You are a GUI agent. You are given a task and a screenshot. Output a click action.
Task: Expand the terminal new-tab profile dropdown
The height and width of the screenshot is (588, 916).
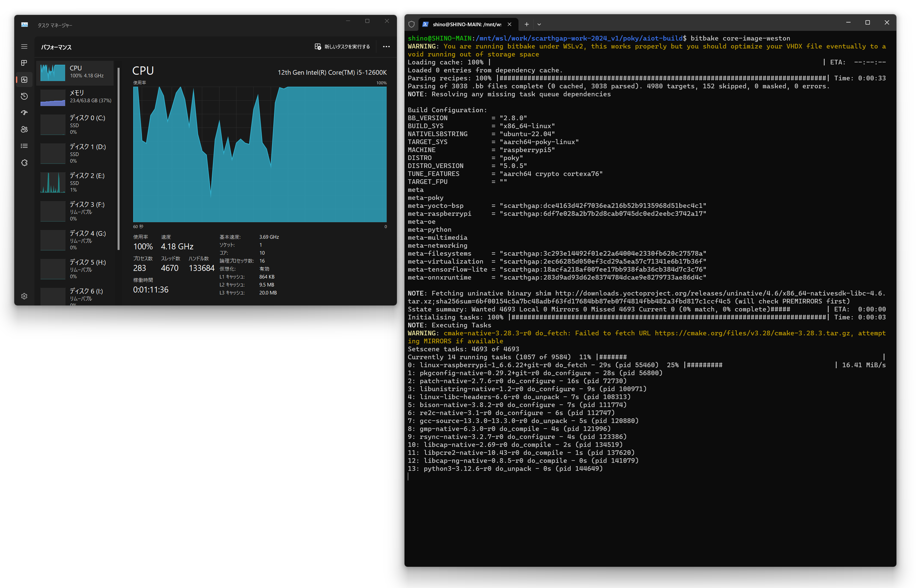539,25
